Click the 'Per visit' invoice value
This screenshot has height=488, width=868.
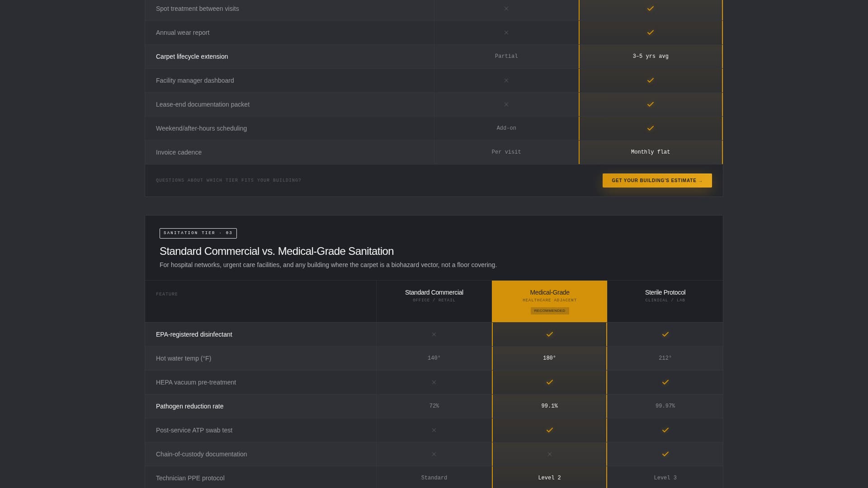(506, 152)
